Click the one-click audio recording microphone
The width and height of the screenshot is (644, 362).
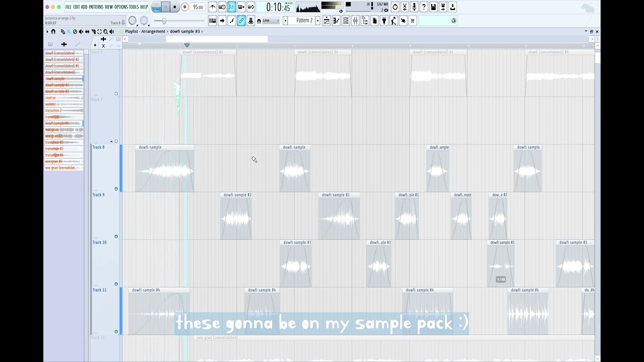tap(414, 7)
